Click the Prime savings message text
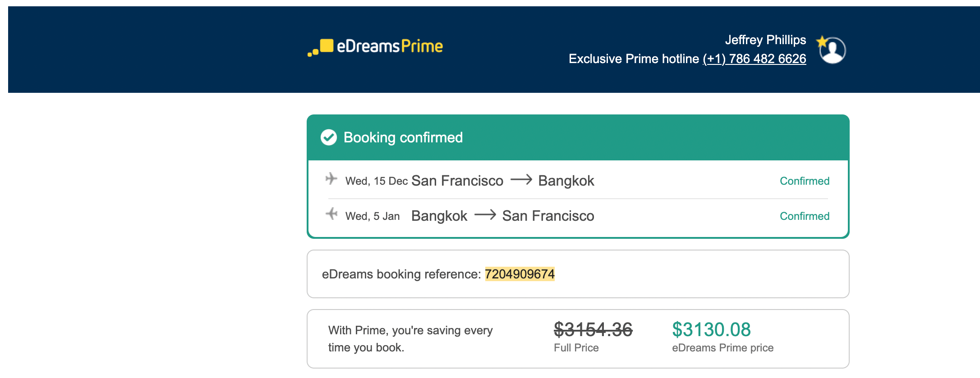Image resolution: width=980 pixels, height=378 pixels. 410,339
